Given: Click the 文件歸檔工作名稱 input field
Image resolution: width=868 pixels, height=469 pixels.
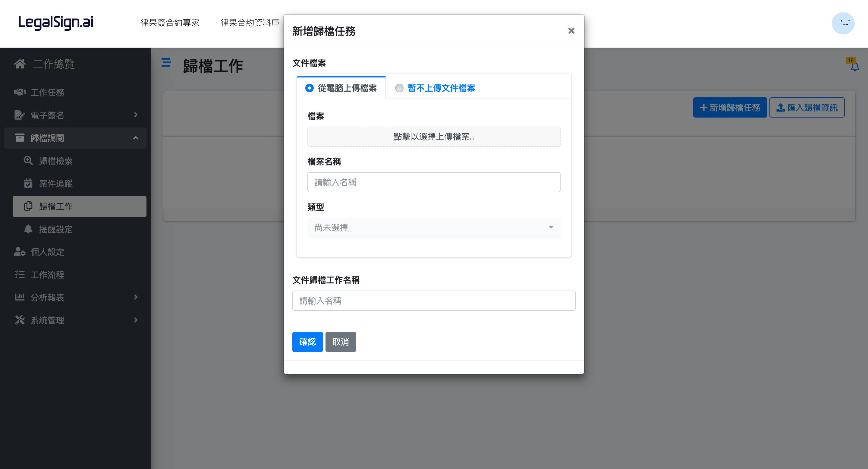Looking at the screenshot, I should (434, 300).
